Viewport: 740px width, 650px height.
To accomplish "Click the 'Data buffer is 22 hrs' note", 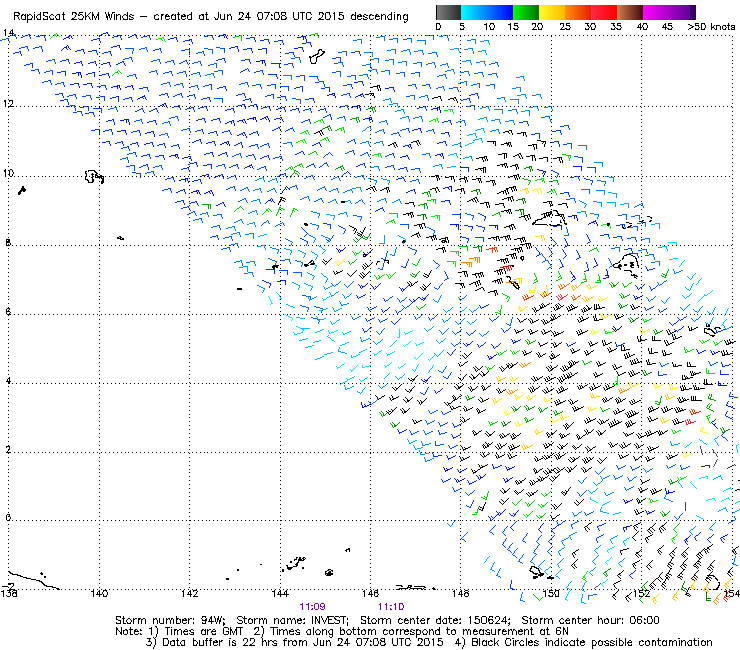I will click(x=295, y=642).
